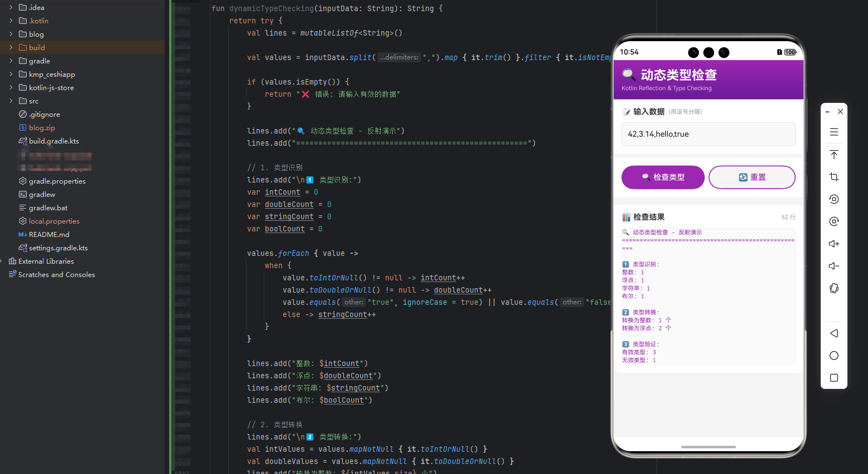Minimize the emulator toolbar
Image resolution: width=868 pixels, height=474 pixels.
pos(827,112)
